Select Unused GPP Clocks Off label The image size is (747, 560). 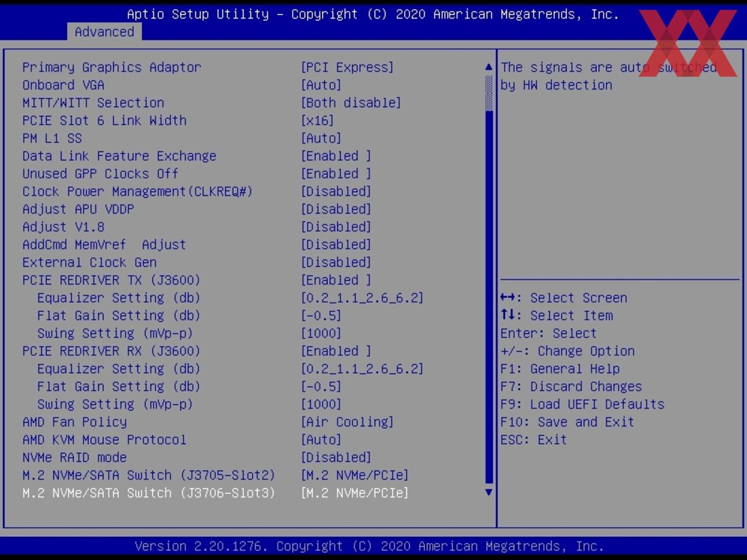coord(100,173)
